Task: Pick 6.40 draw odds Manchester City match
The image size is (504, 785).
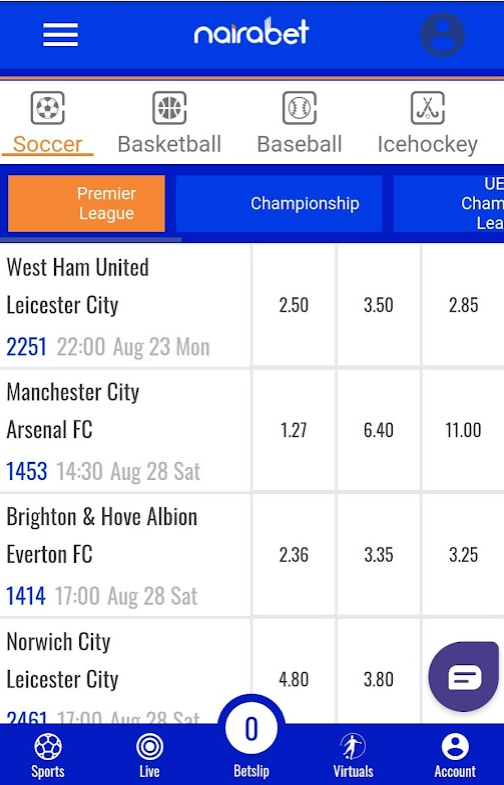Action: pos(378,430)
